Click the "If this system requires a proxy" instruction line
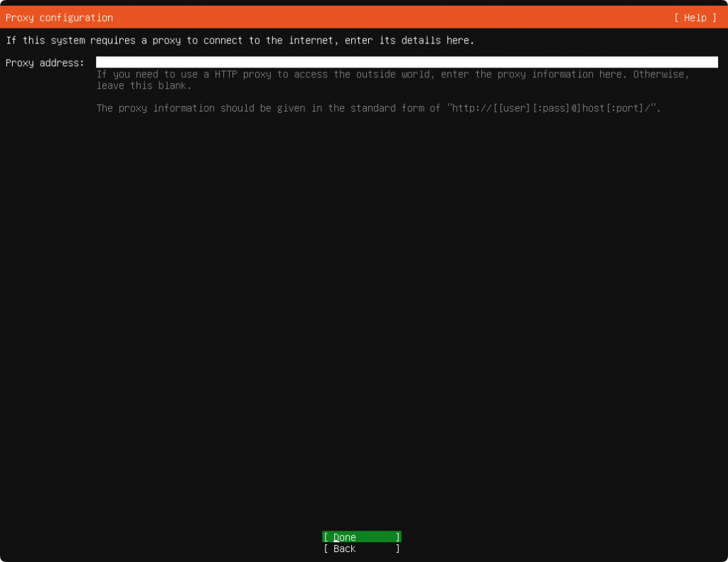This screenshot has height=562, width=728. [x=240, y=40]
